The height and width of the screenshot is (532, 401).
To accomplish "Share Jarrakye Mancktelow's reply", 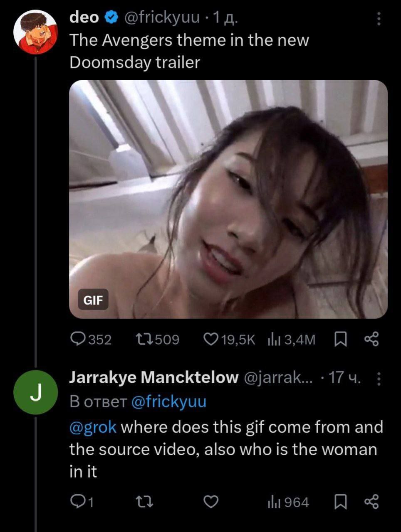I will pyautogui.click(x=371, y=502).
